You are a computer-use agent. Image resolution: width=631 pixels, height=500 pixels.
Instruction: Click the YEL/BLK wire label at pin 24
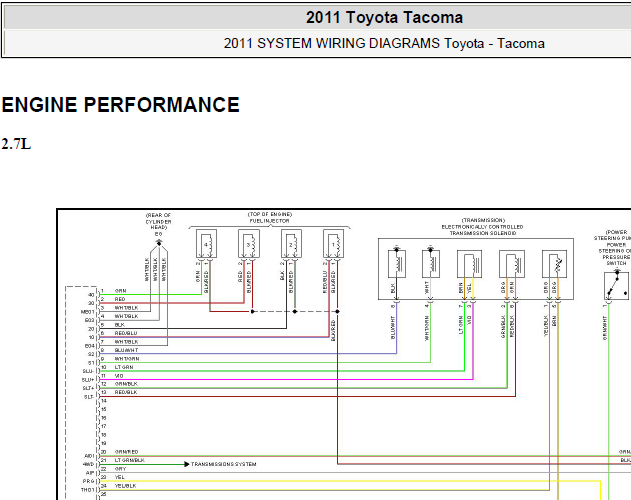[x=126, y=486]
